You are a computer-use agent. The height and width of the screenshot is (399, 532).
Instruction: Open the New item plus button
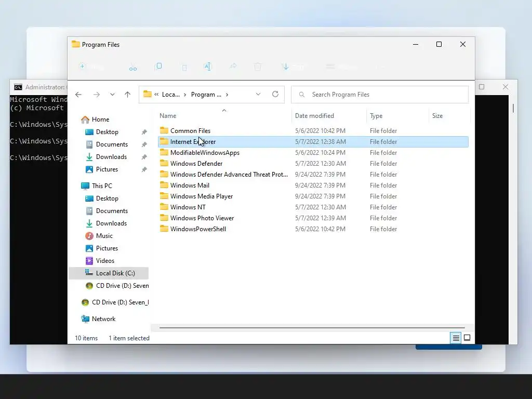(91, 66)
